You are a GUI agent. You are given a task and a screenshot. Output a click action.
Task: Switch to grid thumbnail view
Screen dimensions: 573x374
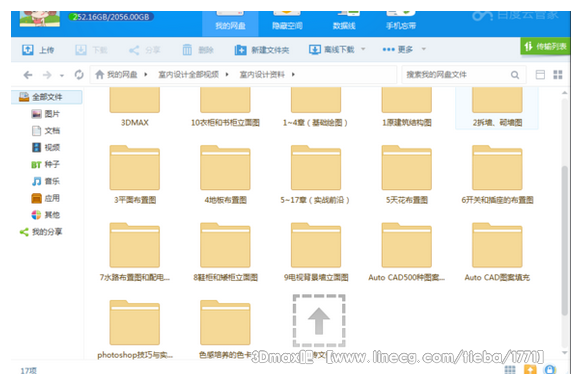point(558,75)
